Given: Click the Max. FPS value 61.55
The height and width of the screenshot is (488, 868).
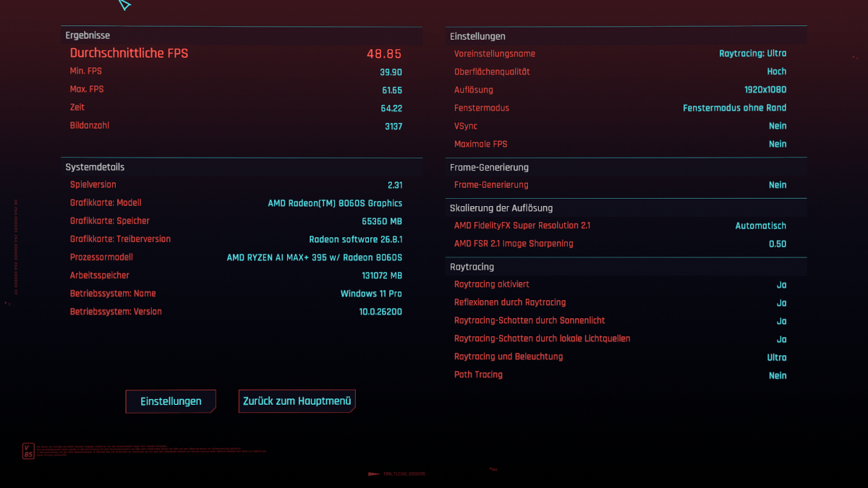Looking at the screenshot, I should tap(392, 90).
